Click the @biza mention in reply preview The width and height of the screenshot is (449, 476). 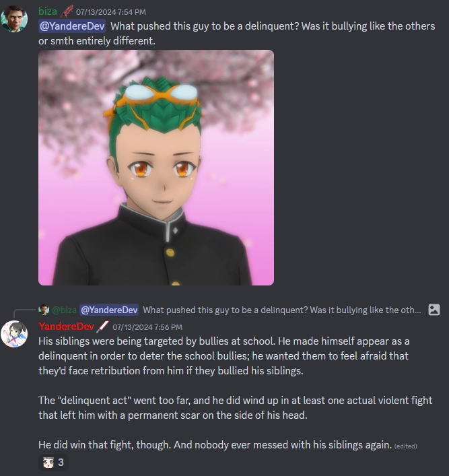64,310
